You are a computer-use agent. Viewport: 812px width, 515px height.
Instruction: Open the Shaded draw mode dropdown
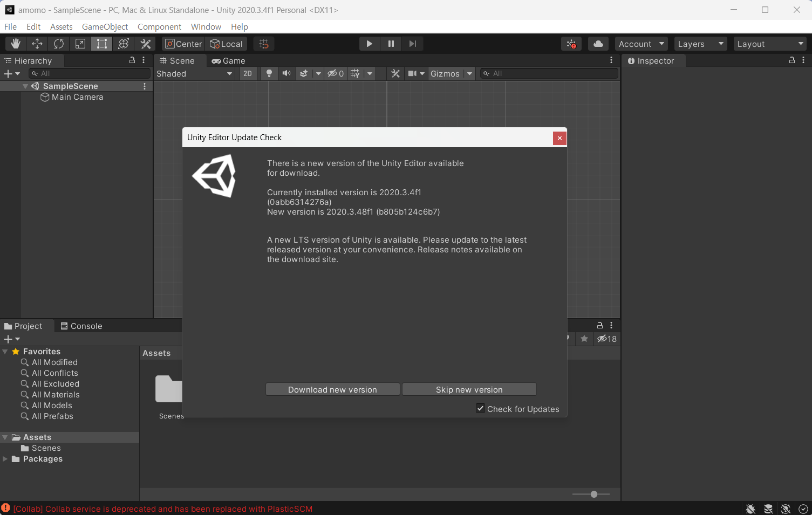pyautogui.click(x=195, y=73)
